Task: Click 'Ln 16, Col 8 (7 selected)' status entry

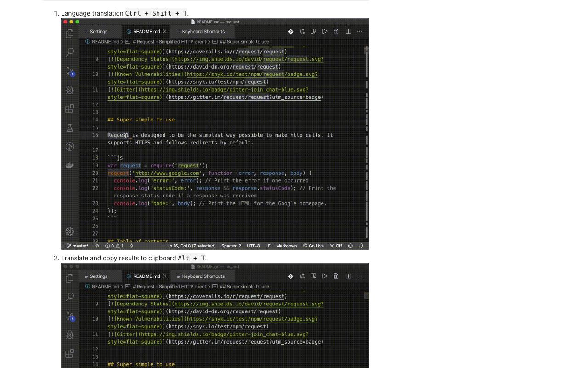Action: [x=191, y=246]
